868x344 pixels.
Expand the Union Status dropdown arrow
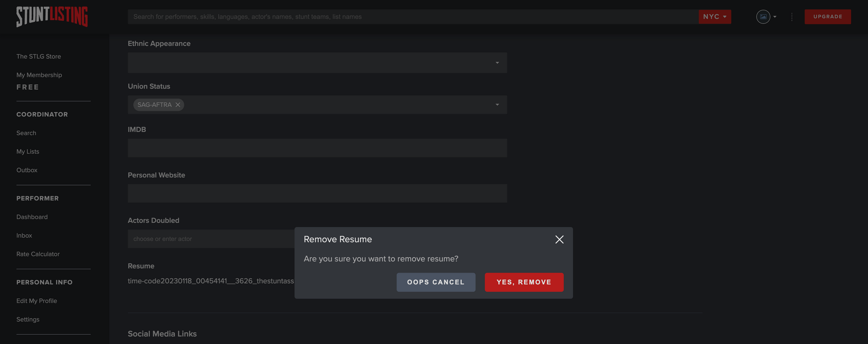pos(497,105)
